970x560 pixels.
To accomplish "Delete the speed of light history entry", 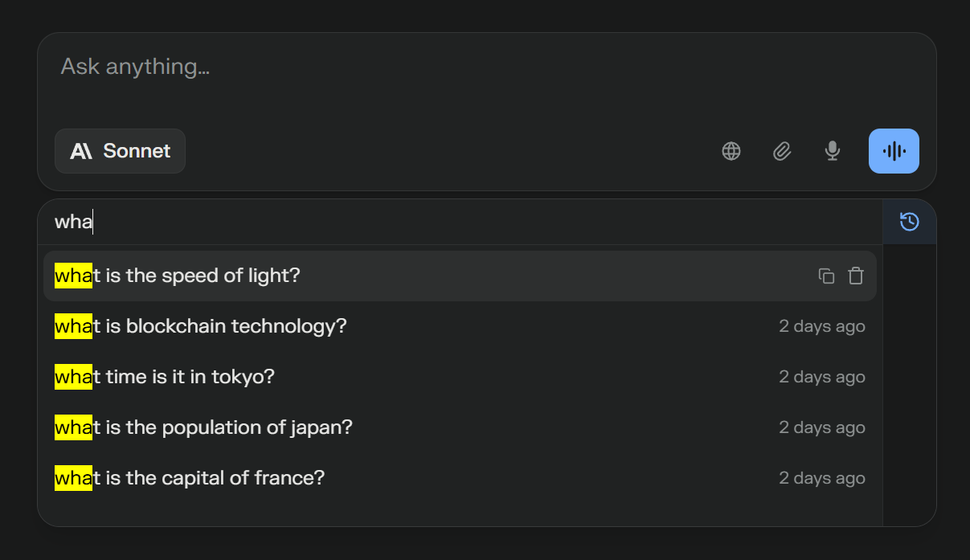I will [856, 276].
